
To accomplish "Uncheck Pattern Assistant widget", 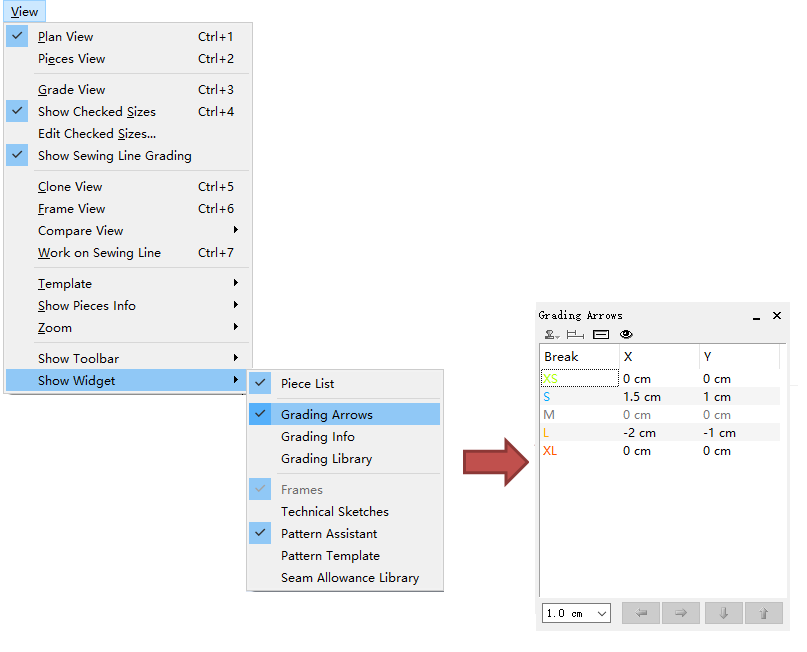I will tap(328, 534).
